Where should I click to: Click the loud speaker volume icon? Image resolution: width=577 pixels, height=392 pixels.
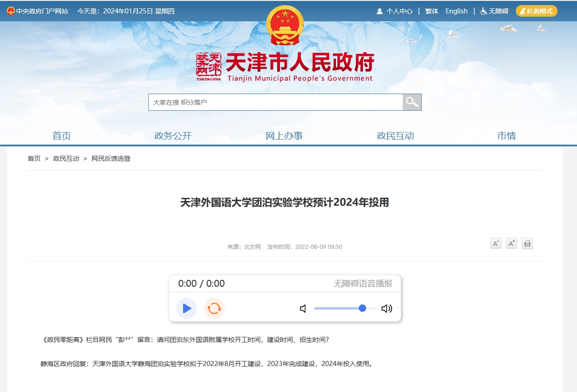click(387, 309)
